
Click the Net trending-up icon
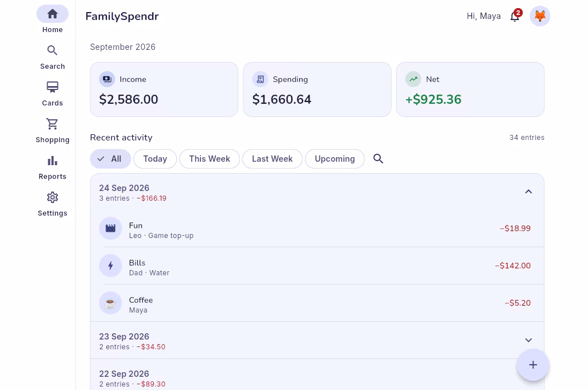[x=413, y=79]
